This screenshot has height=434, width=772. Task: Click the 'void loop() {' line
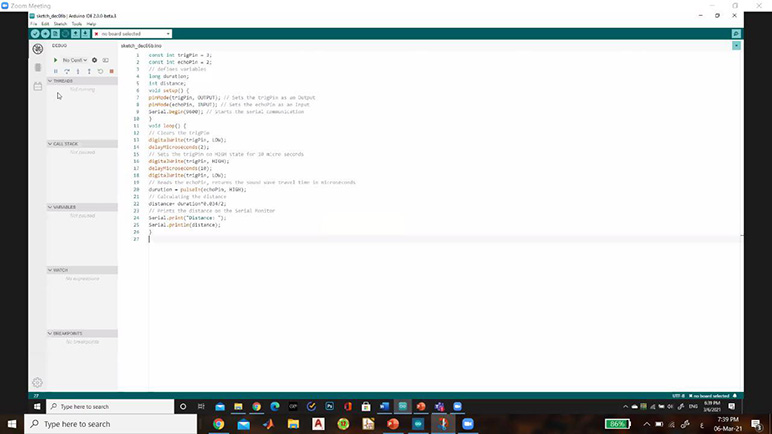click(167, 126)
